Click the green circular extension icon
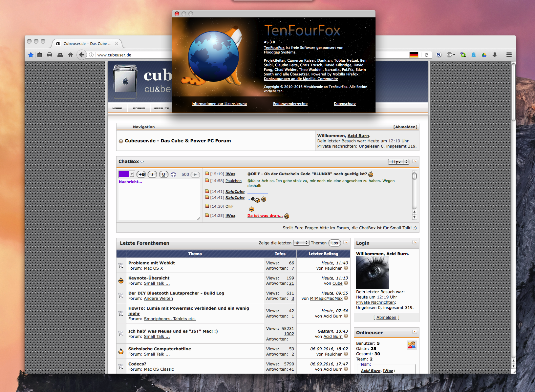Viewport: 535px width, 392px height. (463, 55)
